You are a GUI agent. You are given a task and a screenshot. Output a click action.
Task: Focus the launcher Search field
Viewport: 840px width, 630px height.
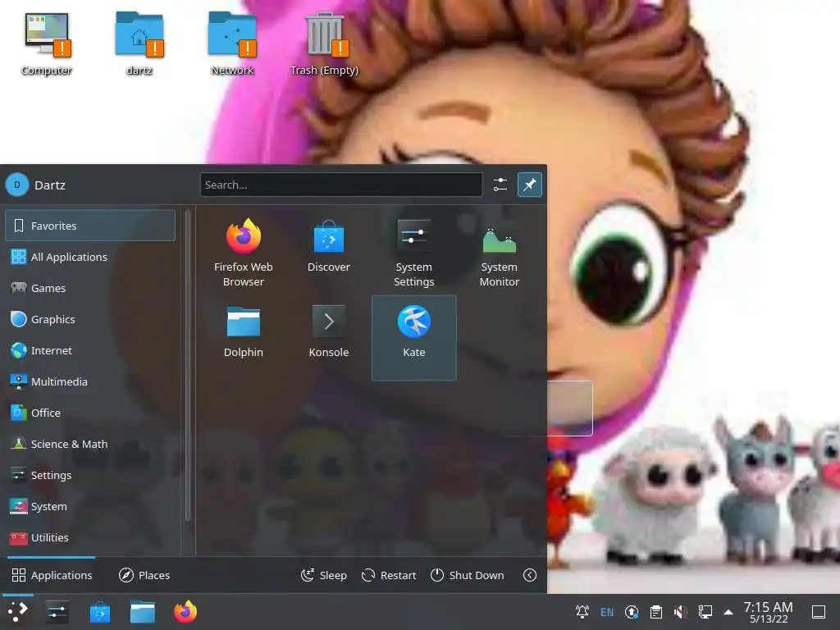point(341,185)
